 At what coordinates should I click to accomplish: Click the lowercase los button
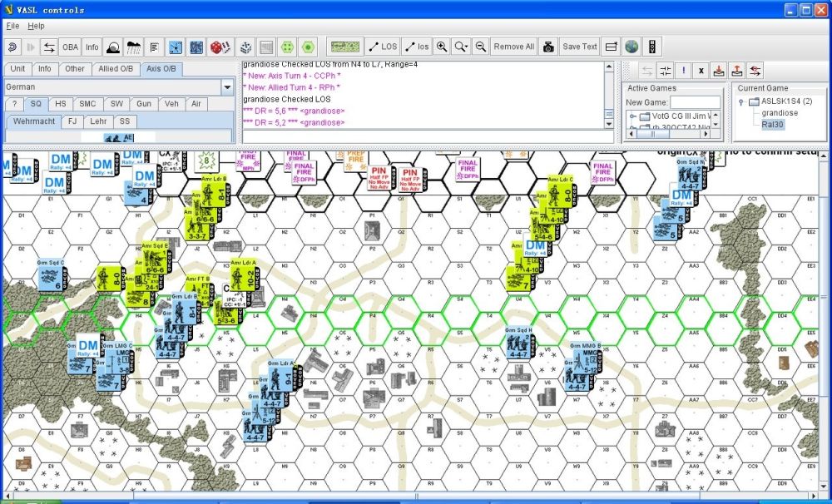coord(417,47)
